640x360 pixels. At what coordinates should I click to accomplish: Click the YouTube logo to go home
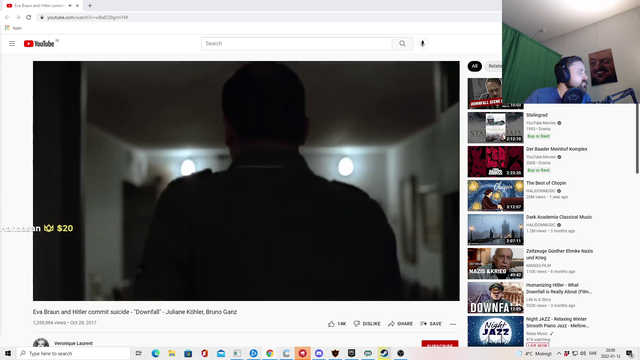(39, 44)
